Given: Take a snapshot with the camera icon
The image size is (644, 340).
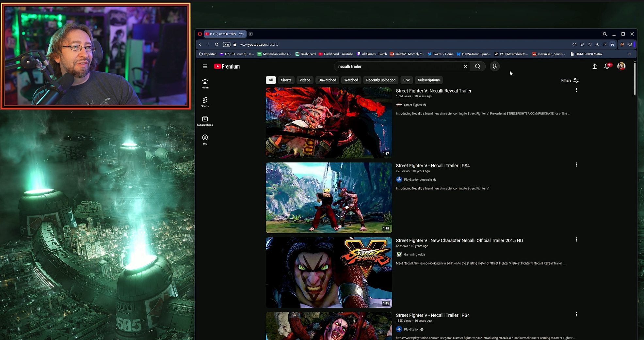Looking at the screenshot, I should (574, 44).
